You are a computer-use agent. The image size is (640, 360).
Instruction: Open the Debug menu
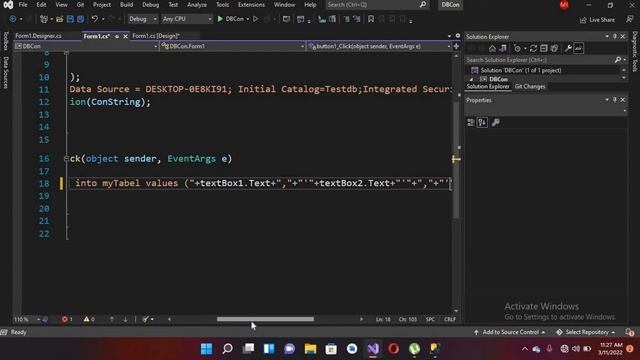coord(150,5)
